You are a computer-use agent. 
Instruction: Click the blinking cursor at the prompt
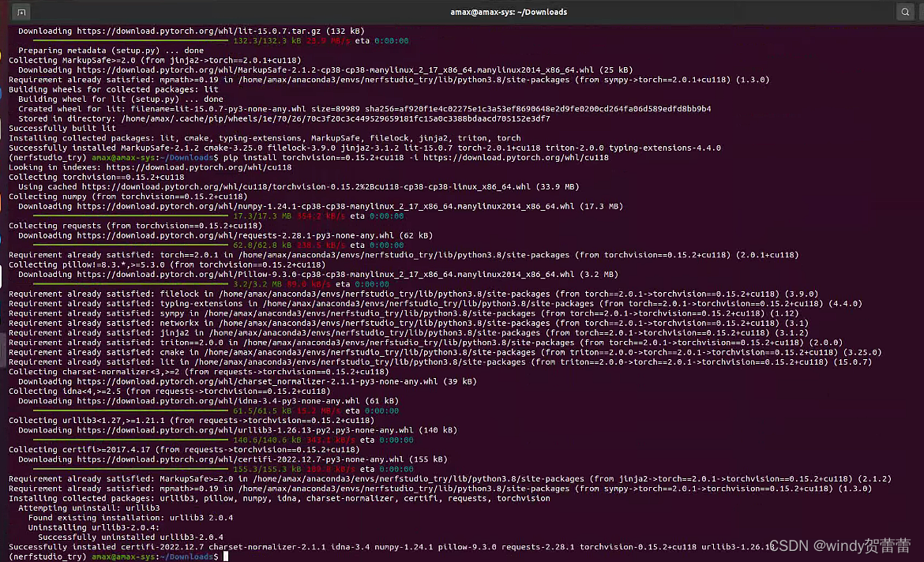click(x=225, y=556)
